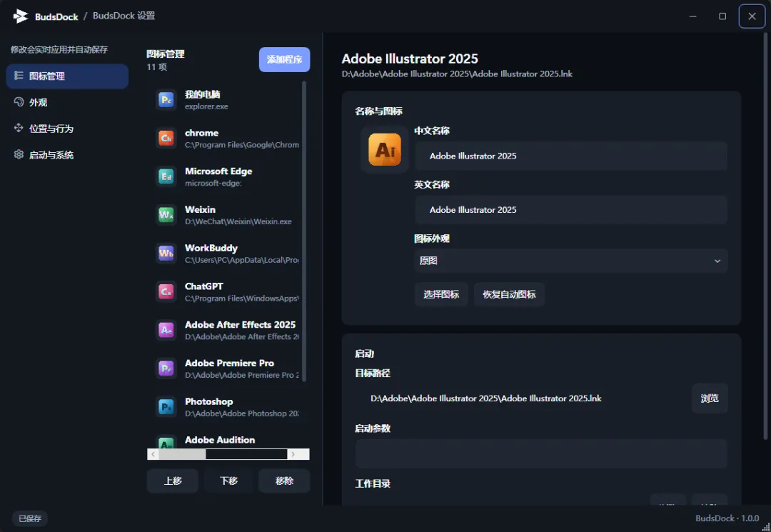Click the microsoft-edge: path text
The width and height of the screenshot is (771, 532).
(213, 183)
